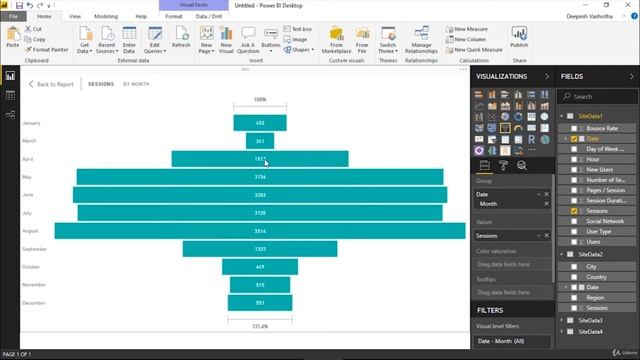
Task: Open Manage Relationships
Action: pyautogui.click(x=421, y=40)
